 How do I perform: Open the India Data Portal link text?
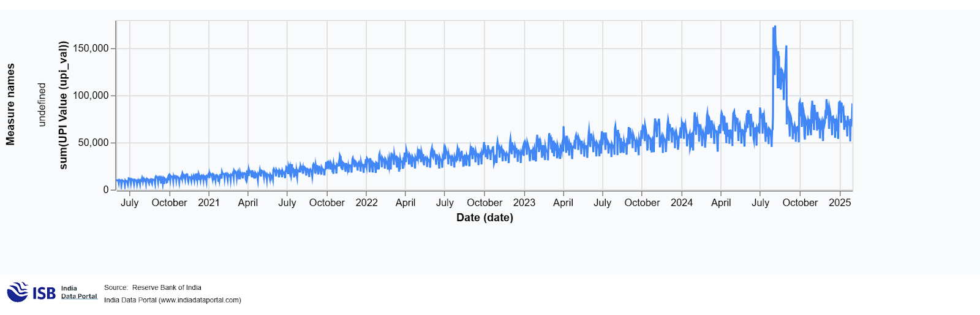(79, 292)
